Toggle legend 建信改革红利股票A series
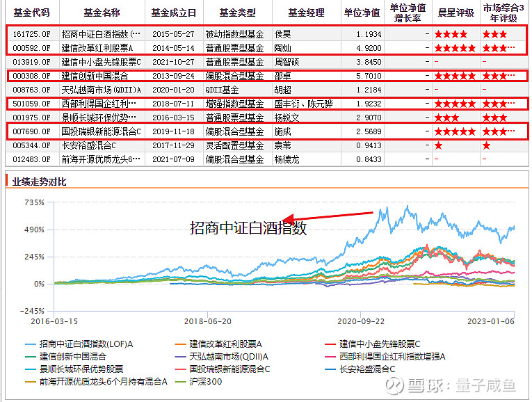This screenshot has width=532, height=402. 218,344
